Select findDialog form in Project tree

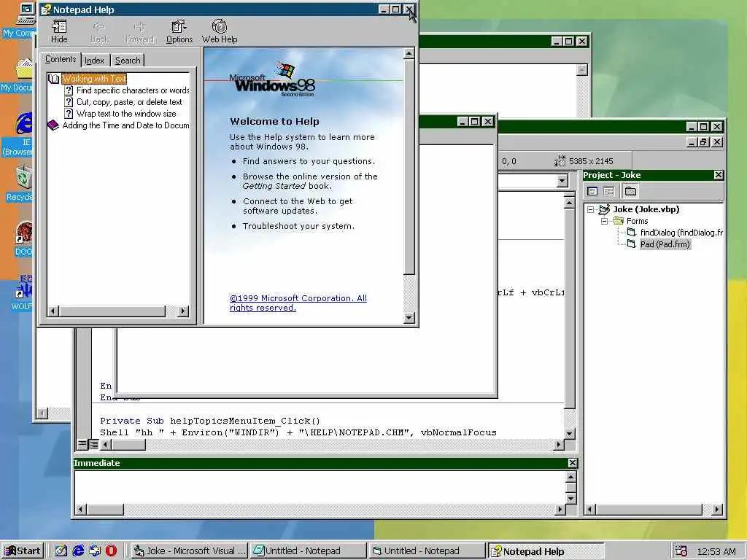tap(681, 233)
